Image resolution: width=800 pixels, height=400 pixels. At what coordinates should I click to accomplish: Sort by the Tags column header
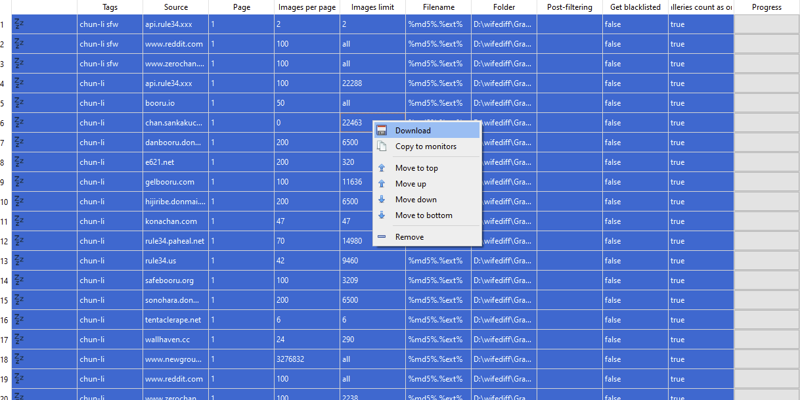110,7
